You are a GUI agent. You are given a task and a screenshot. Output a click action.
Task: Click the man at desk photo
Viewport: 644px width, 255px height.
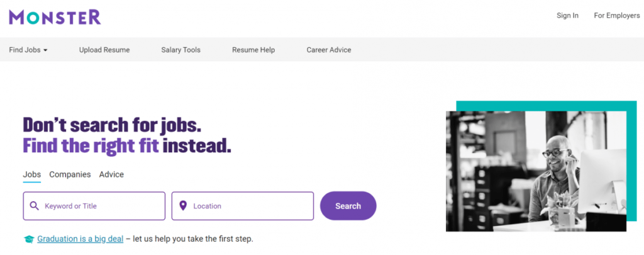tap(536, 171)
